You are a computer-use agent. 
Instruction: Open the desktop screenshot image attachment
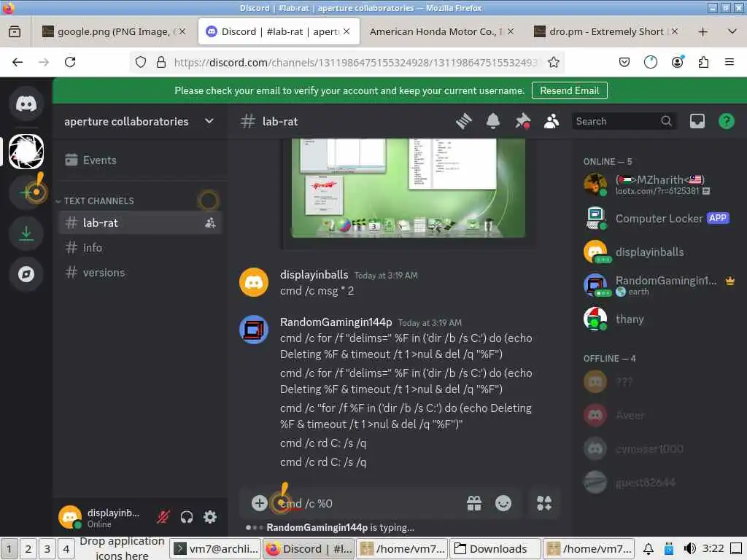tap(409, 188)
